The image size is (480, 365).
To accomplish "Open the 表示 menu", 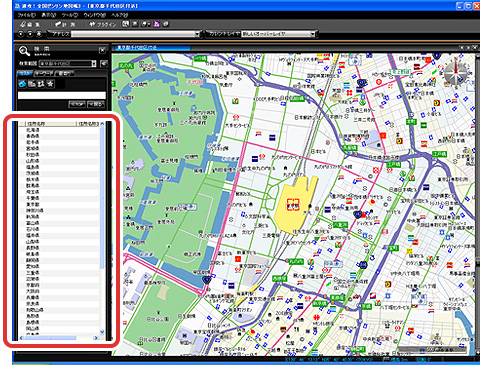I will click(x=48, y=15).
